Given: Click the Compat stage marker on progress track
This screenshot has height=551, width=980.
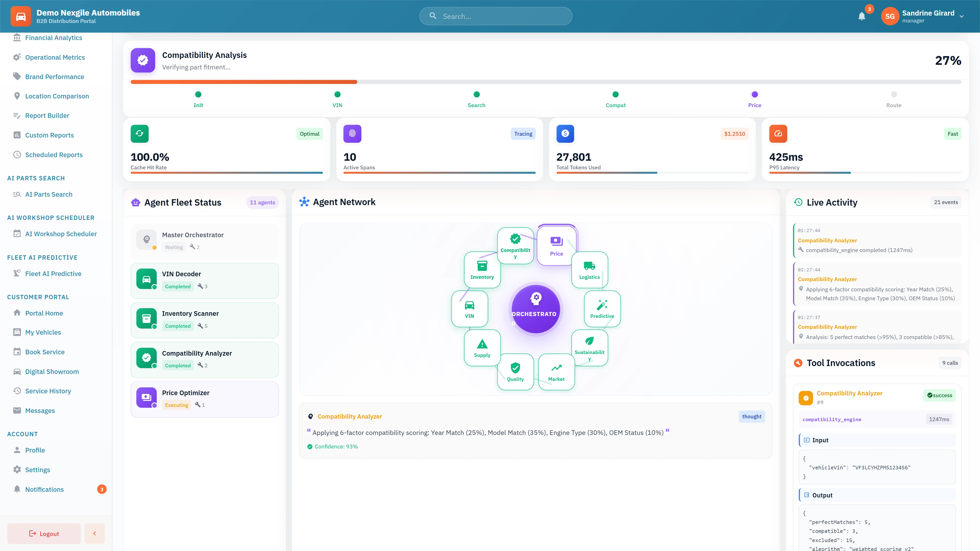Looking at the screenshot, I should coord(616,94).
